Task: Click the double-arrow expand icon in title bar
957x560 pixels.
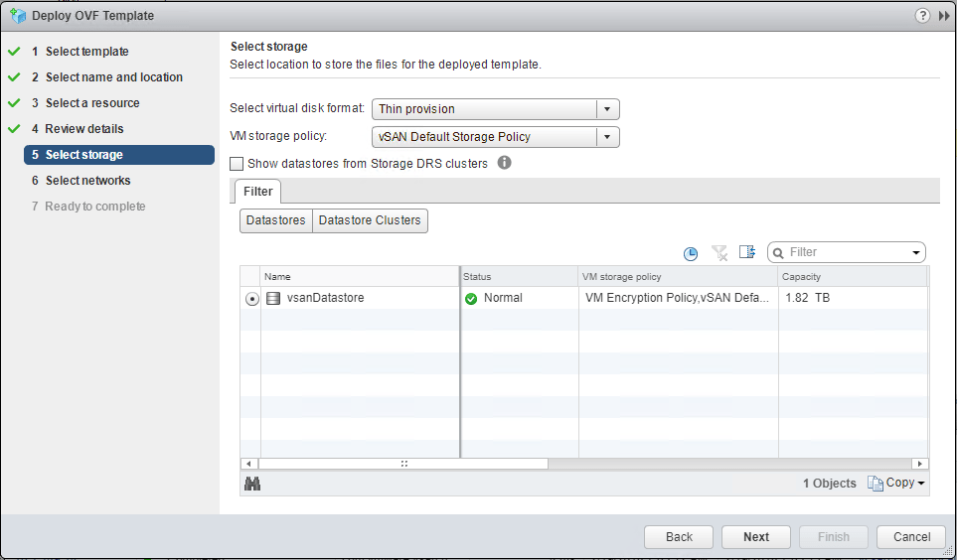Action: (943, 16)
